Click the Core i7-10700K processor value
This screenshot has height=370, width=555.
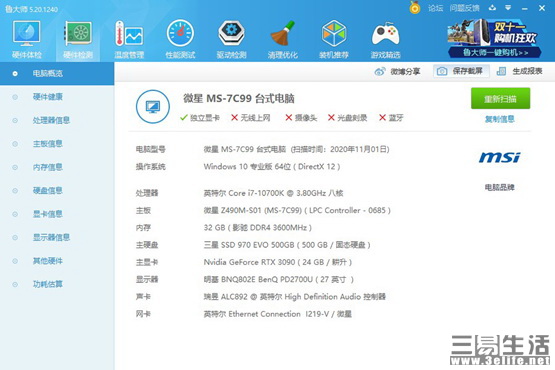pos(273,193)
